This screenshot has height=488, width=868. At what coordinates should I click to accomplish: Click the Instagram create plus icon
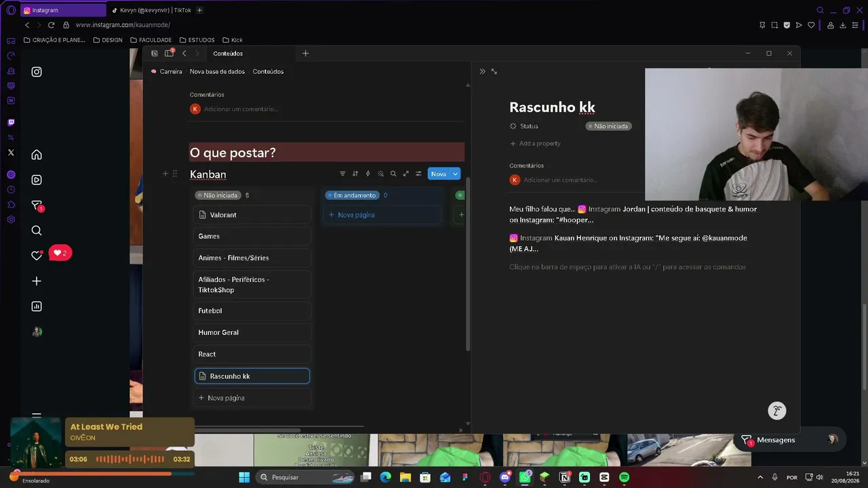coord(37,281)
